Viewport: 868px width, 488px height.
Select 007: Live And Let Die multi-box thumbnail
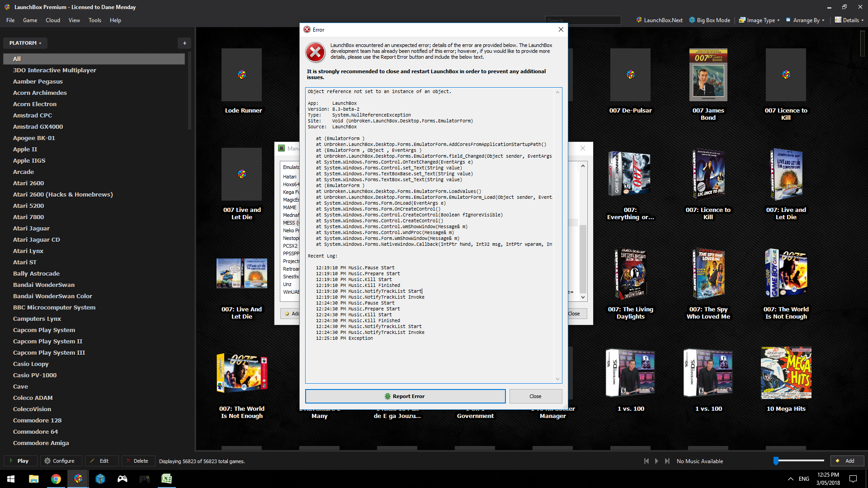242,273
